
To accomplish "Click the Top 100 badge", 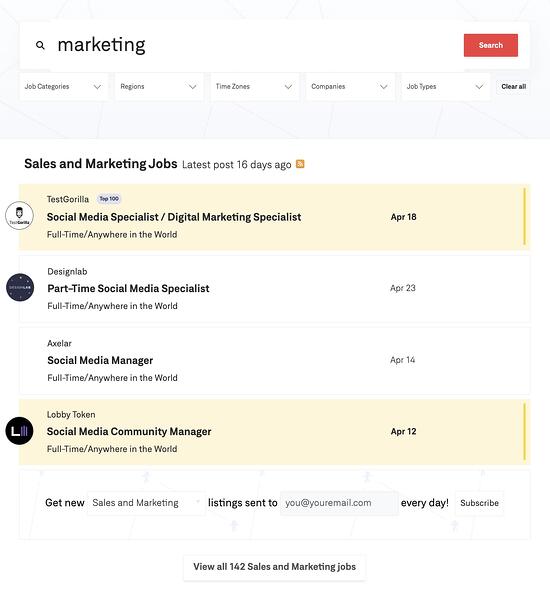I will 109,199.
